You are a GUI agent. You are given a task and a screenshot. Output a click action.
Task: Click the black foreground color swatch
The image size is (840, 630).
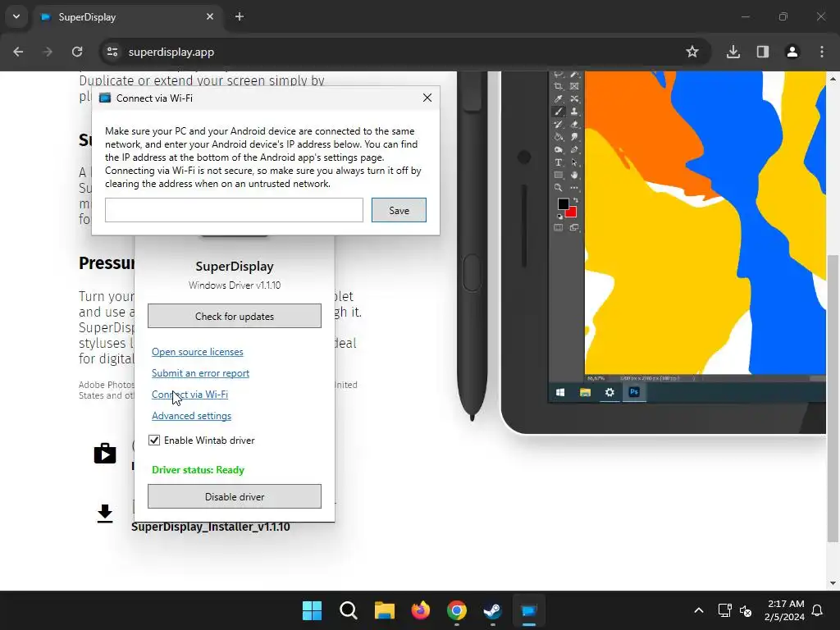(563, 204)
